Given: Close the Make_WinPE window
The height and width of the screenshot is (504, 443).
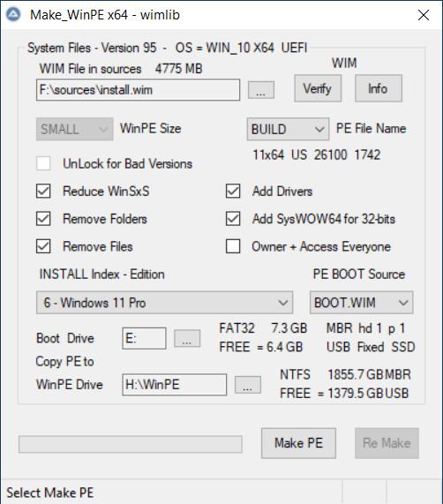Looking at the screenshot, I should [x=424, y=15].
